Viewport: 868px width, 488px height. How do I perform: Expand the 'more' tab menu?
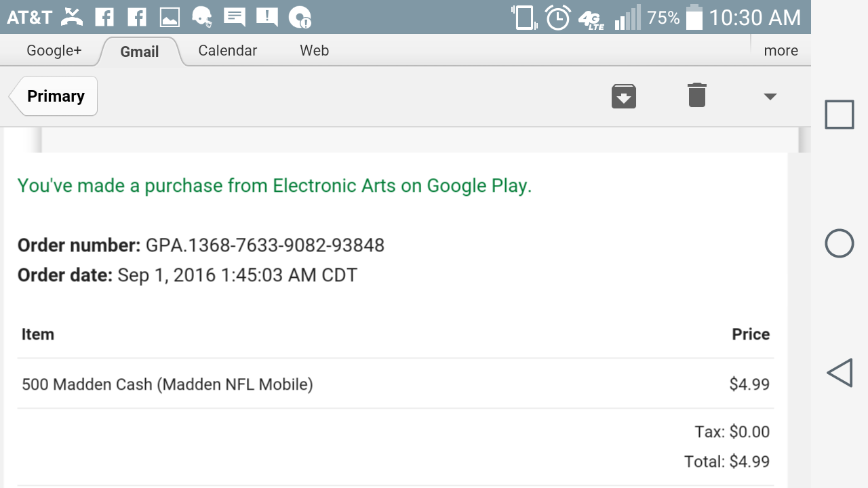[781, 51]
